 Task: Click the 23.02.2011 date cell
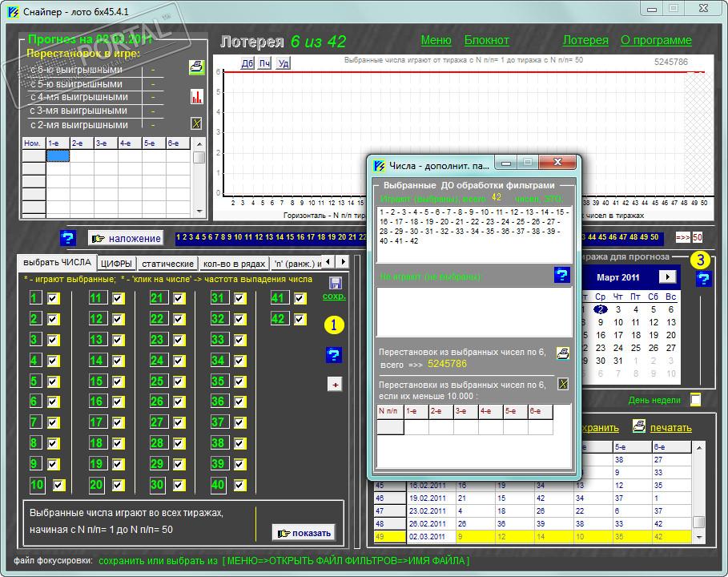point(432,511)
